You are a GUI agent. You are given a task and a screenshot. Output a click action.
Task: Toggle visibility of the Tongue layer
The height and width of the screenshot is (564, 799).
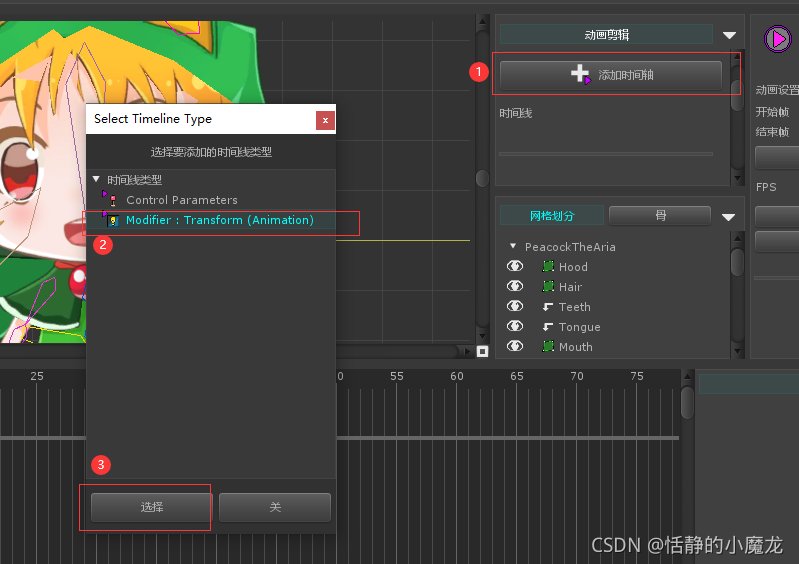point(515,326)
